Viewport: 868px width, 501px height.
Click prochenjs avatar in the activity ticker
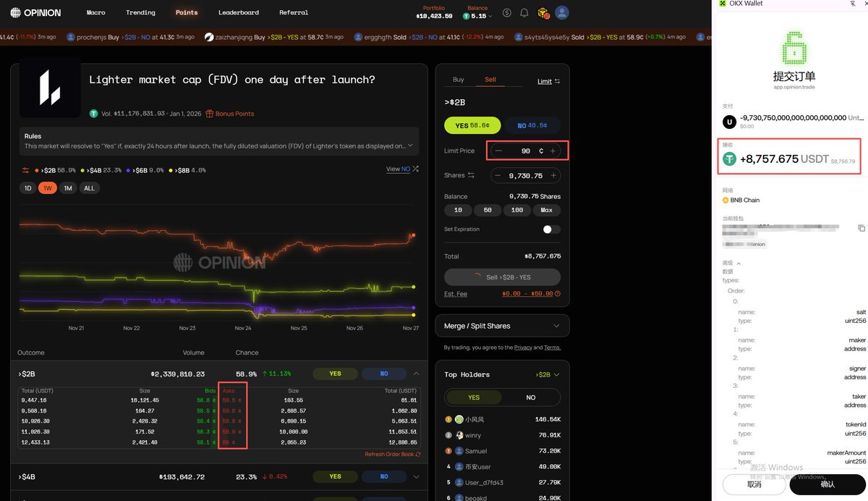tap(71, 37)
